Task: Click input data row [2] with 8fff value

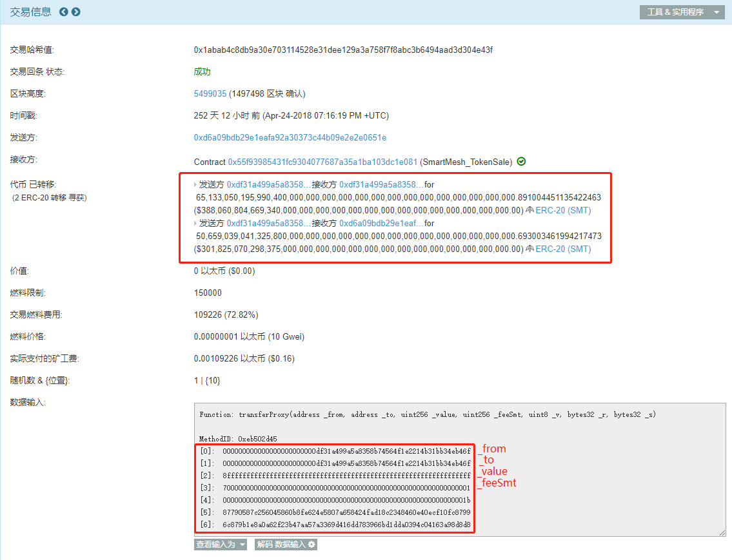Action: pyautogui.click(x=335, y=476)
